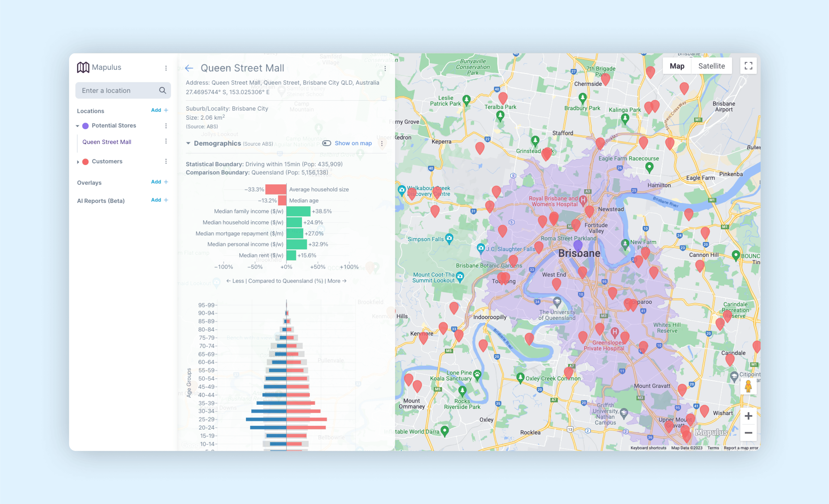Open options menu for Potential Stores

[x=166, y=126]
